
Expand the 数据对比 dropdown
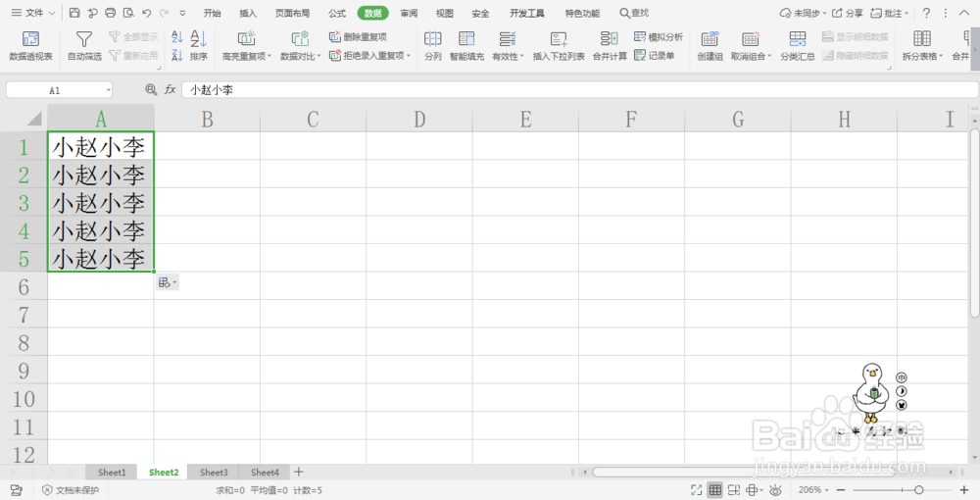tap(318, 56)
